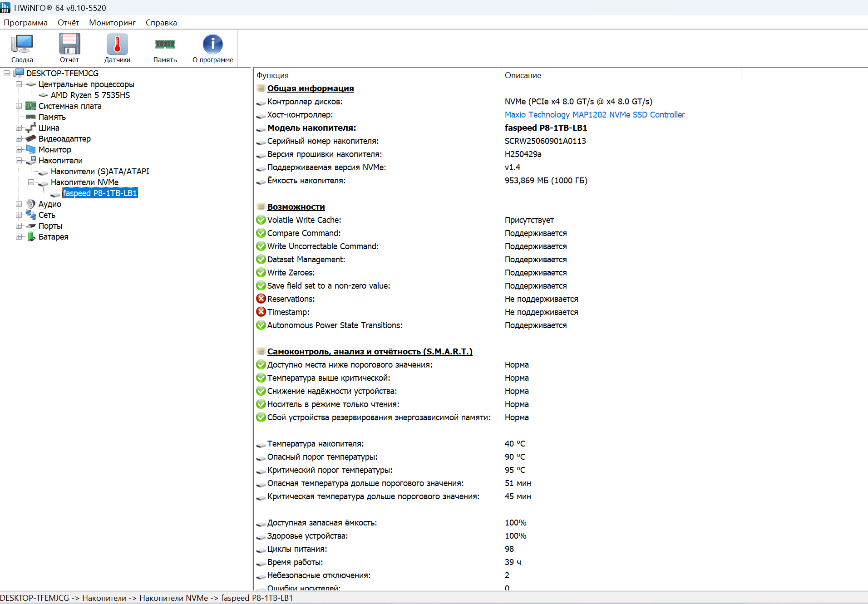Click the folder icon beside Общая информация
Image resolution: width=868 pixels, height=604 pixels.
click(261, 88)
